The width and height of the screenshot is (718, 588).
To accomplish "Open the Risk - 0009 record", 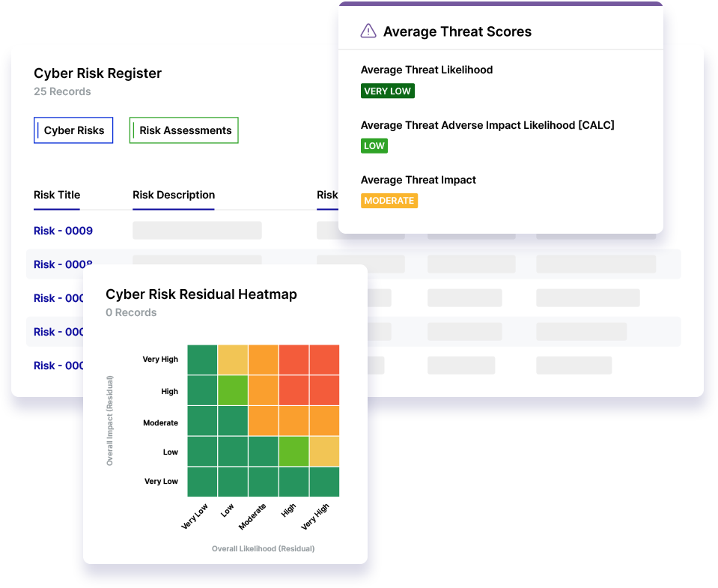I will [62, 230].
